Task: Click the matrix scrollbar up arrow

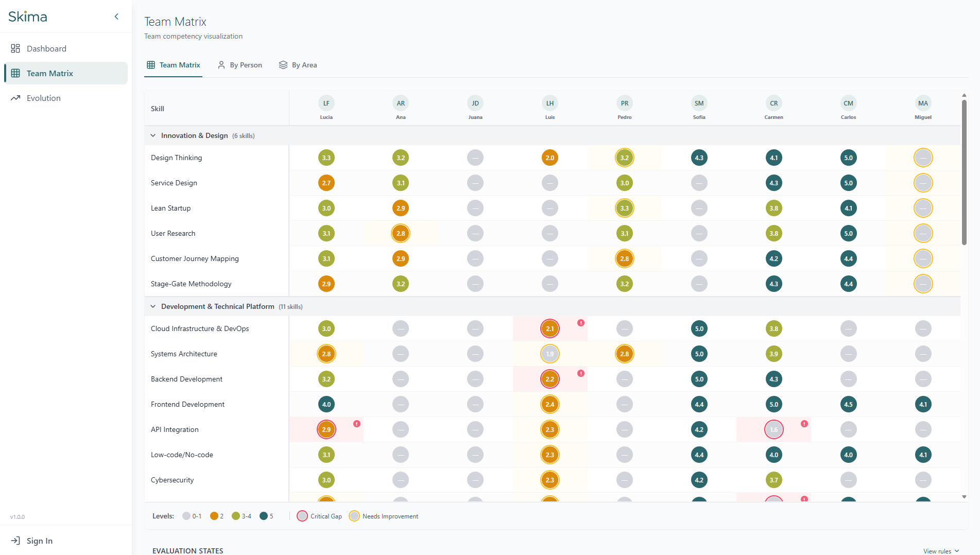Action: click(x=964, y=95)
